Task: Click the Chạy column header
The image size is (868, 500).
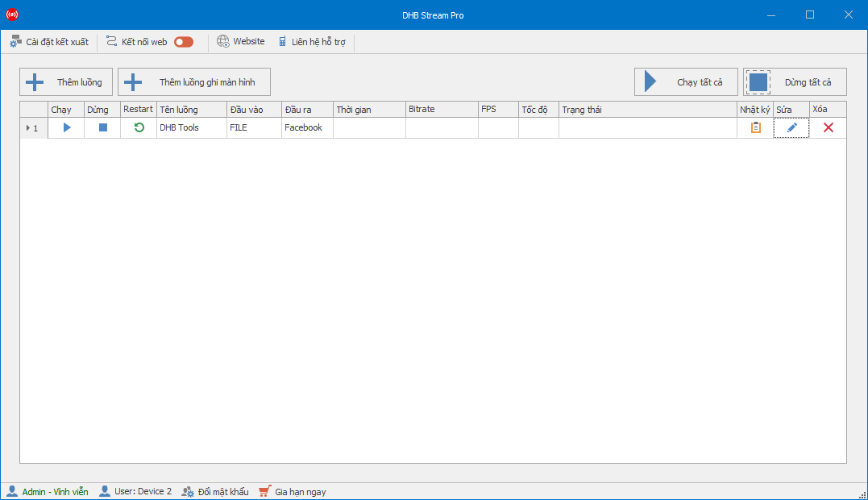Action: click(66, 110)
